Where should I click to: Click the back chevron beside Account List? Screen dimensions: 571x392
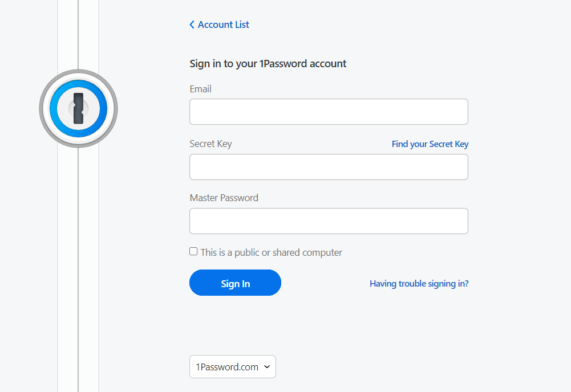coord(192,24)
